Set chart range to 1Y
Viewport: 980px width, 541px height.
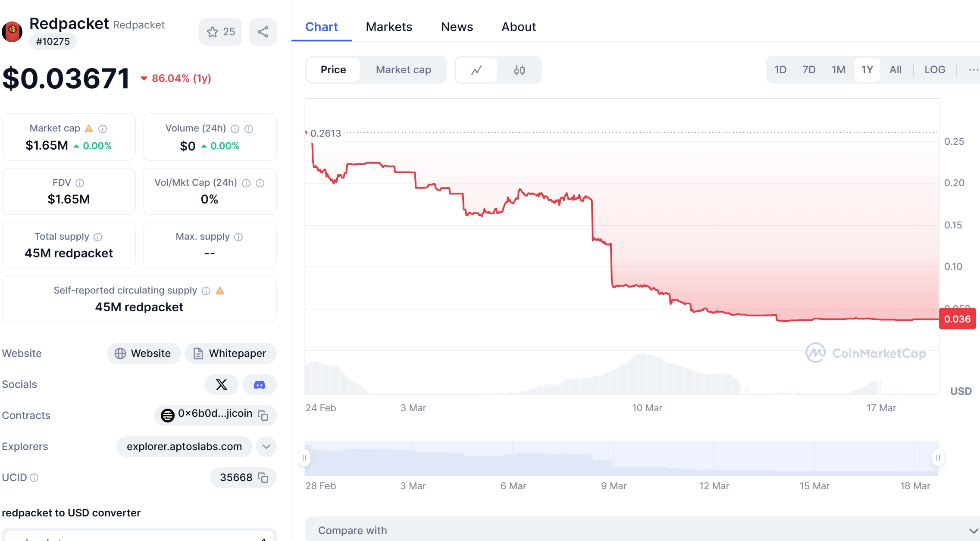(867, 70)
